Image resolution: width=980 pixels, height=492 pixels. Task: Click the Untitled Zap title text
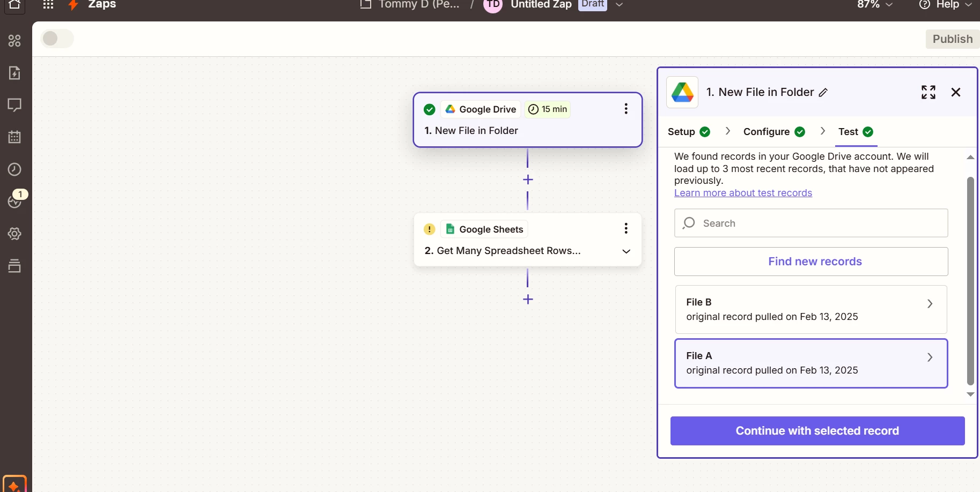click(541, 4)
